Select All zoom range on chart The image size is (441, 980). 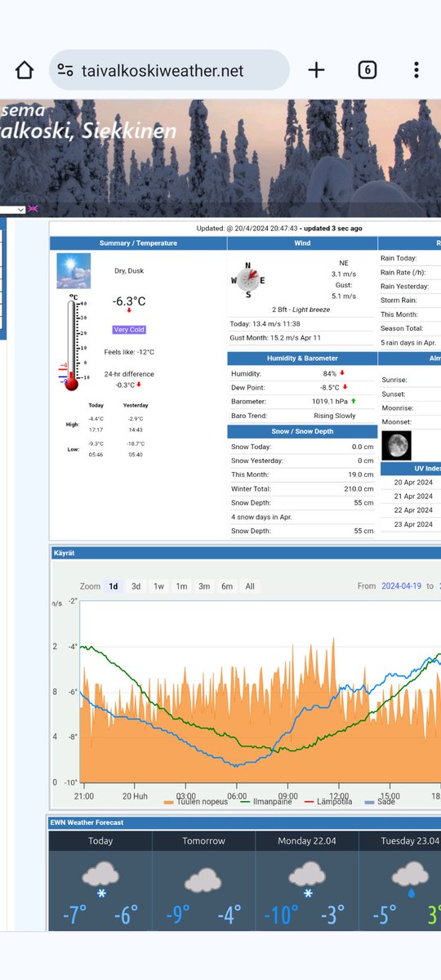(250, 586)
